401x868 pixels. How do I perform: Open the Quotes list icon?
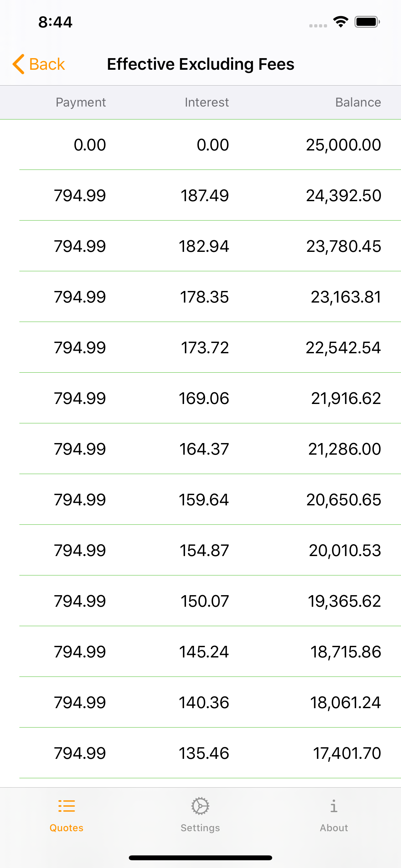click(x=67, y=806)
